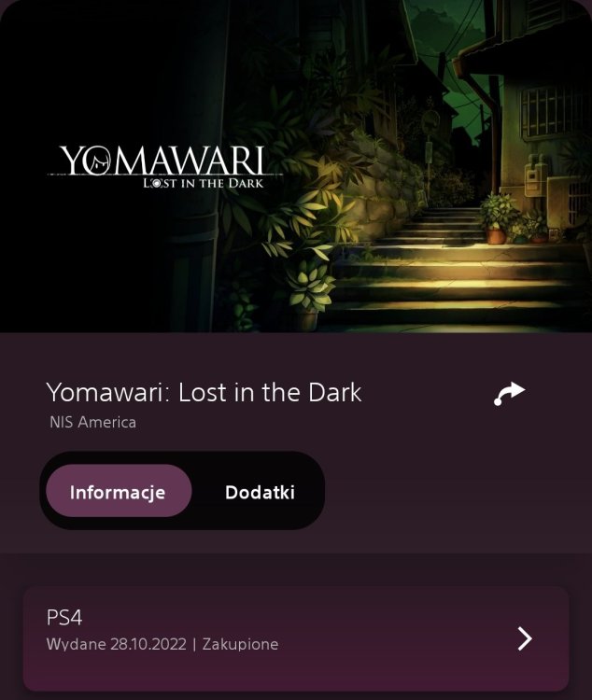Tap the game banner artwork stairs
The height and width of the screenshot is (700, 592).
451,268
